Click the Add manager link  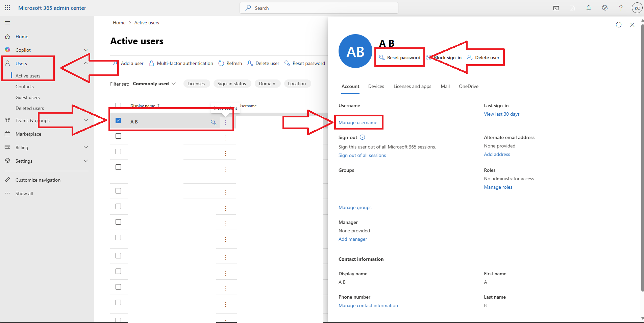[353, 239]
